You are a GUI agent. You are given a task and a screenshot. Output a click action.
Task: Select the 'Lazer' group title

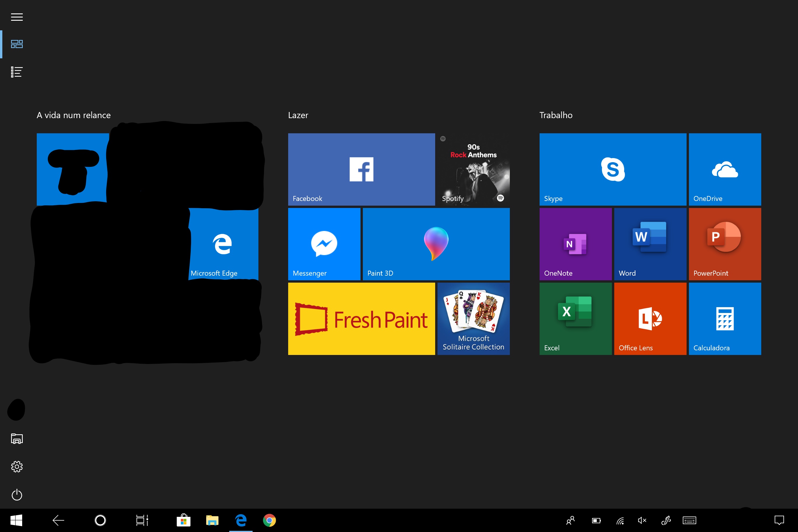[x=298, y=116]
